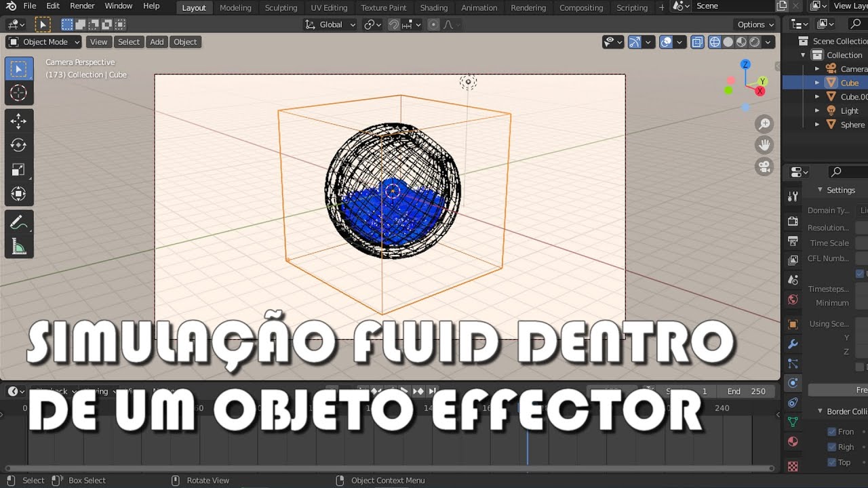The image size is (868, 488).
Task: Toggle X-ray view button
Action: 697,42
